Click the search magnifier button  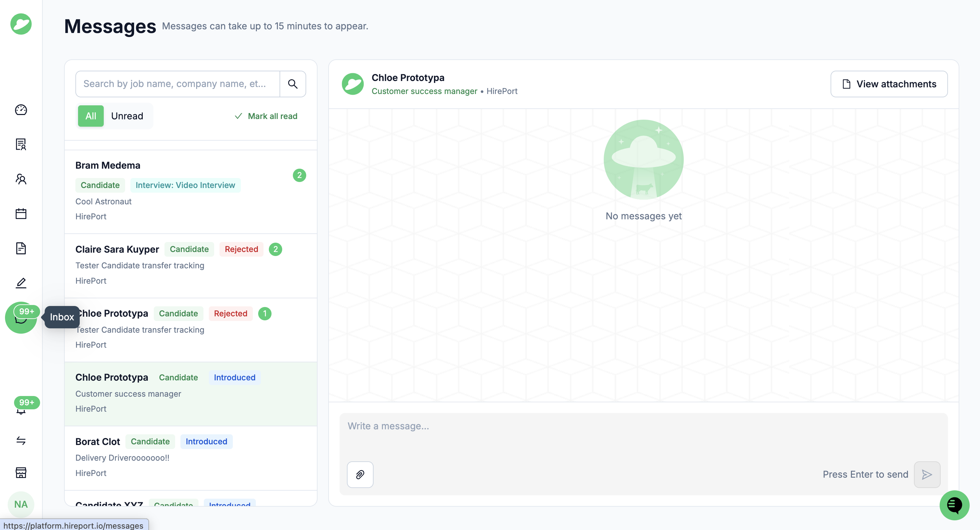point(293,84)
